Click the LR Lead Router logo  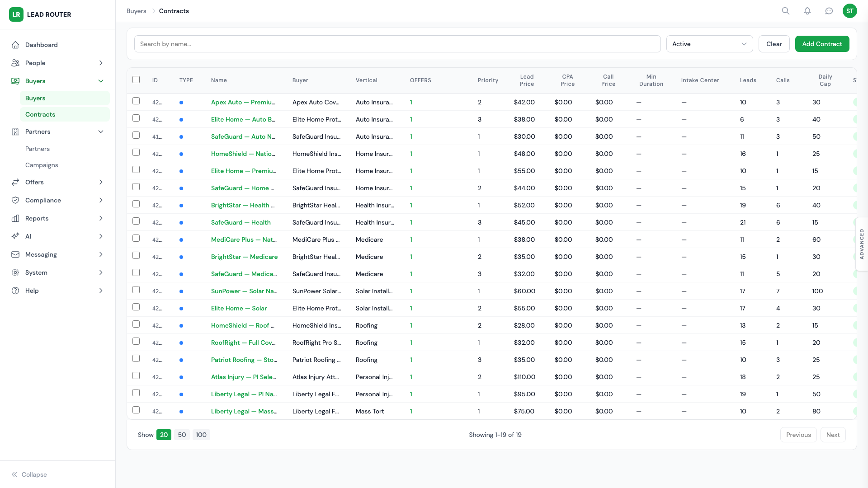(x=16, y=14)
